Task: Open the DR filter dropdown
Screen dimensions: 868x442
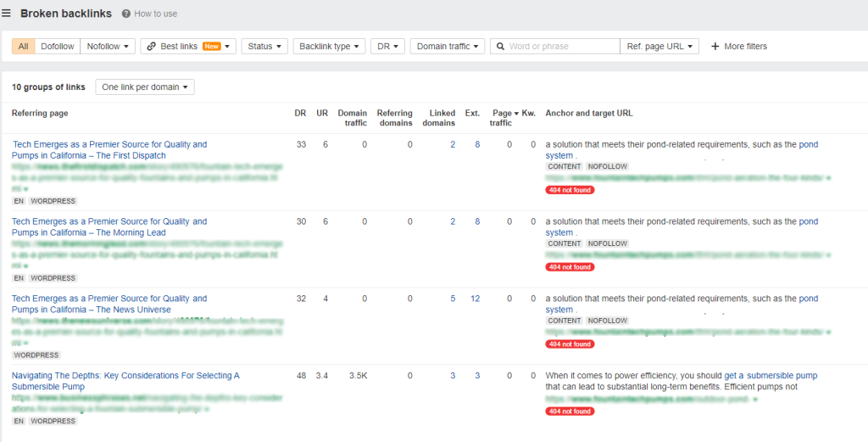Action: [387, 47]
